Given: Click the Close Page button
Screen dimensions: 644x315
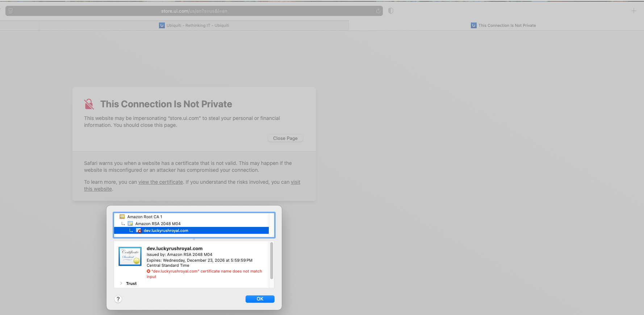Looking at the screenshot, I should coord(285,138).
